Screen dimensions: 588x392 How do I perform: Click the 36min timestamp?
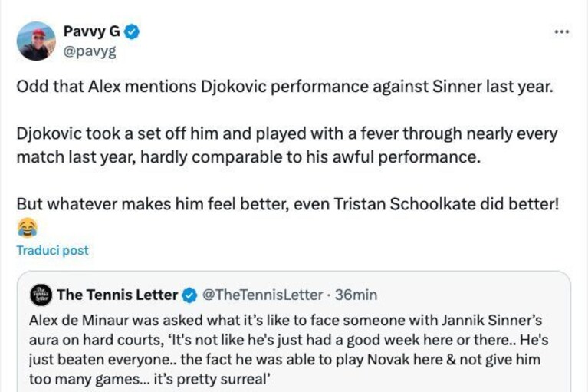click(356, 295)
